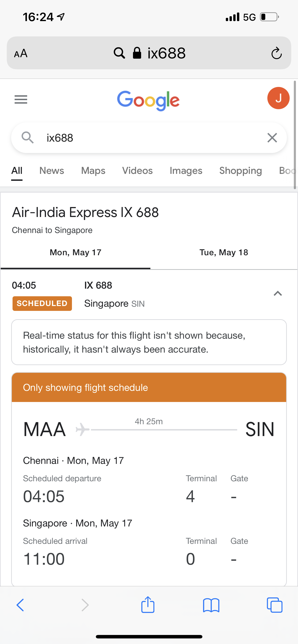Viewport: 298px width, 644px height.
Task: Reload the page in Safari
Action: point(276,53)
